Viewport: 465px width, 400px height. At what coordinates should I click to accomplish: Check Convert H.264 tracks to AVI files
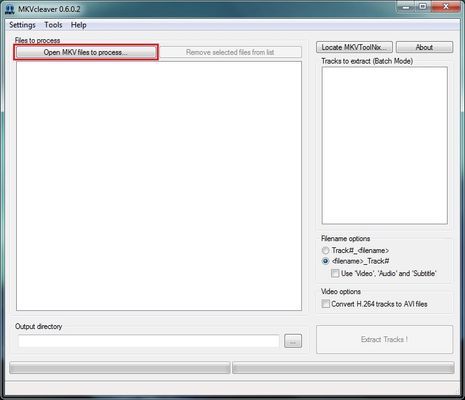click(x=325, y=304)
